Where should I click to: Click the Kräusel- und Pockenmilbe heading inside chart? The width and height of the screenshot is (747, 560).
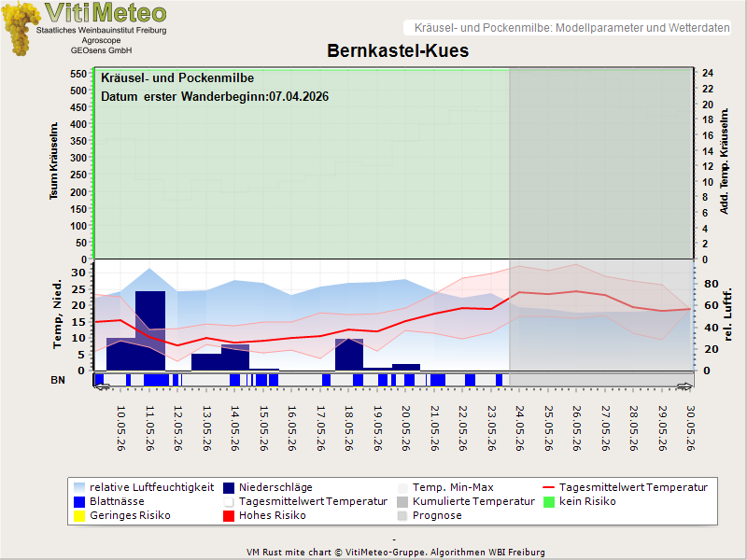point(177,78)
